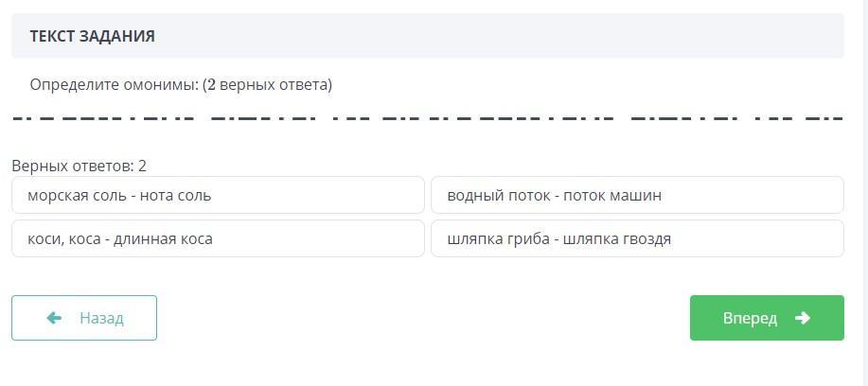This screenshot has height=386, width=868.
Task: Select answer 'коси, коса - длинная коса'
Action: click(218, 239)
